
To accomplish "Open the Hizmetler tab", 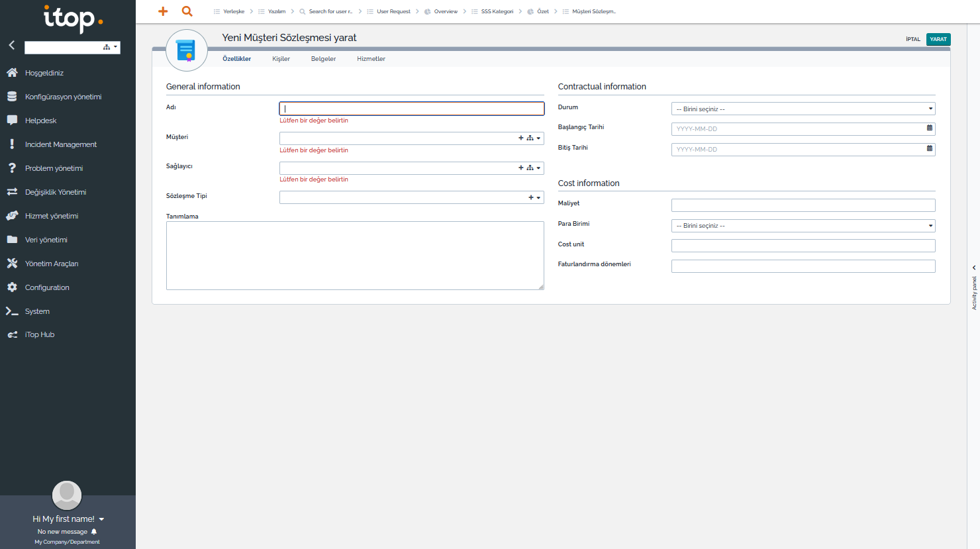I will (x=371, y=59).
